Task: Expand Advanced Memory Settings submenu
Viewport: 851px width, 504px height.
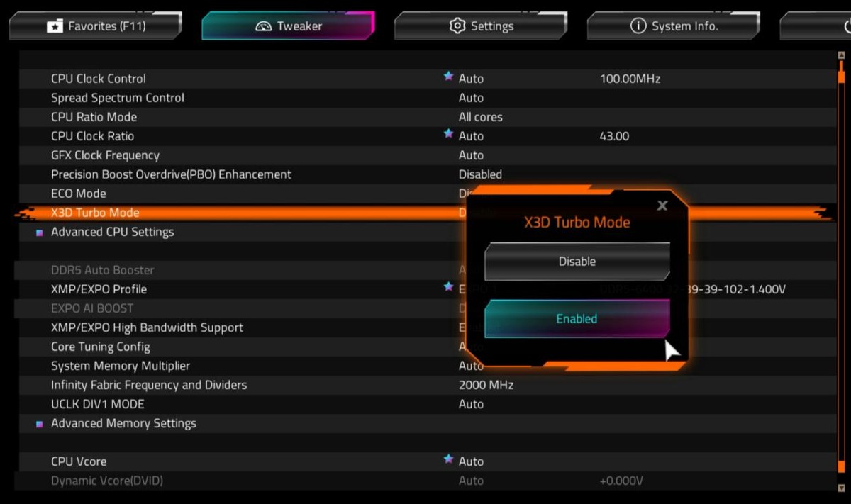Action: pos(123,423)
